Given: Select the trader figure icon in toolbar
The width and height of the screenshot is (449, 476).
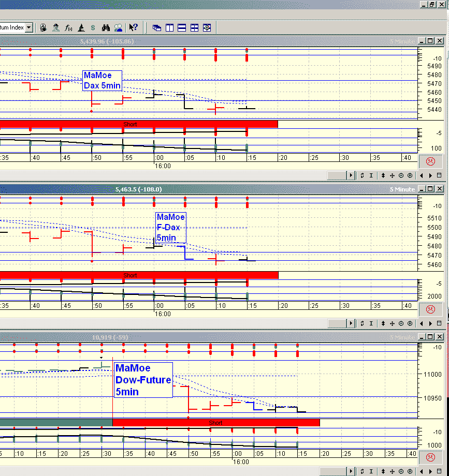Looking at the screenshot, I should pos(56,27).
